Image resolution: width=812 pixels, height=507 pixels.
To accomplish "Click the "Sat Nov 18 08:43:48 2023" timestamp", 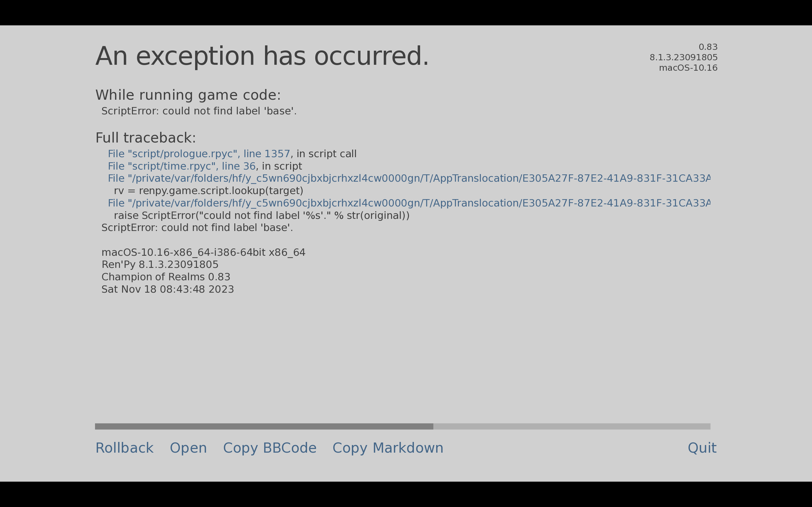I will point(167,289).
